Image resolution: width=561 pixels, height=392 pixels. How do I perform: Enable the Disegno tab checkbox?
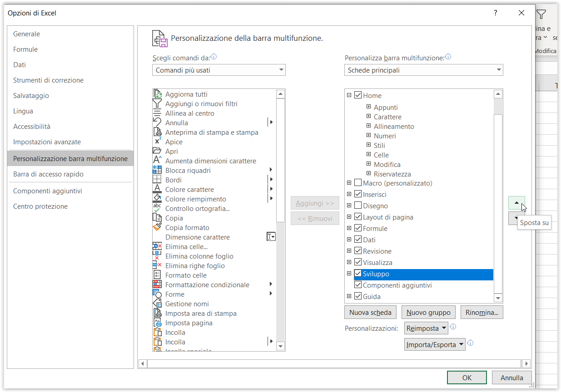coord(358,206)
